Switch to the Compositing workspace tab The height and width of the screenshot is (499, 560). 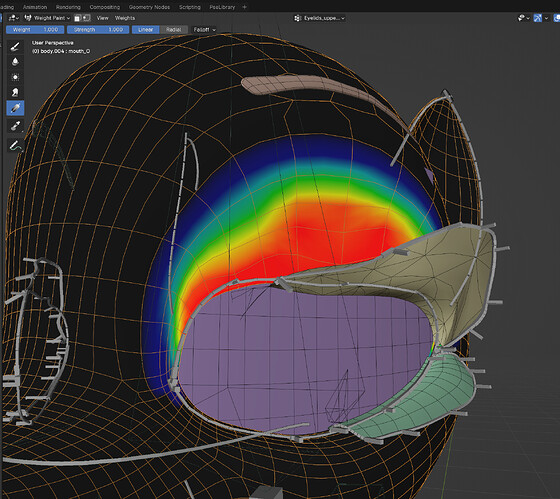click(x=105, y=7)
